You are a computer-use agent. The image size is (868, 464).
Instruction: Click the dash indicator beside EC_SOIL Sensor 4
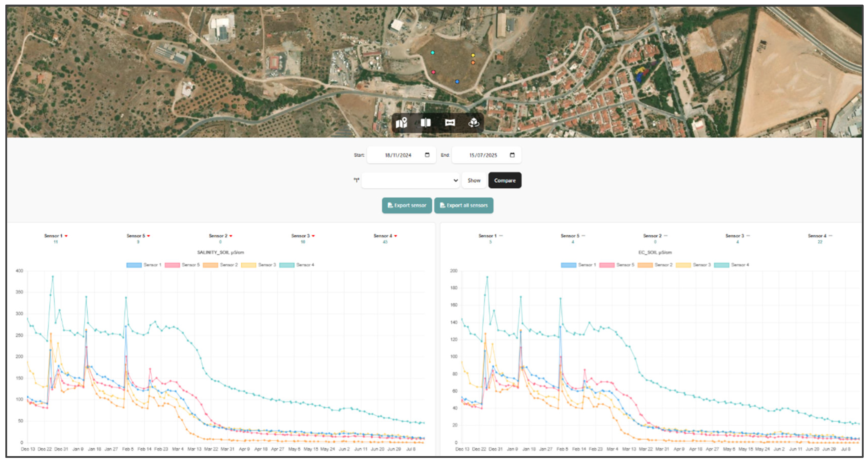tap(830, 236)
